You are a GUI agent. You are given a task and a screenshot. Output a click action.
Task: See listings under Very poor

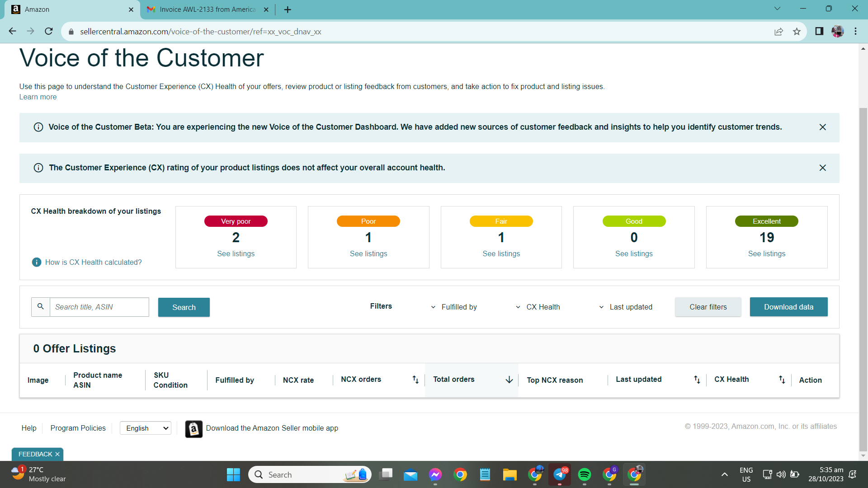(x=236, y=254)
